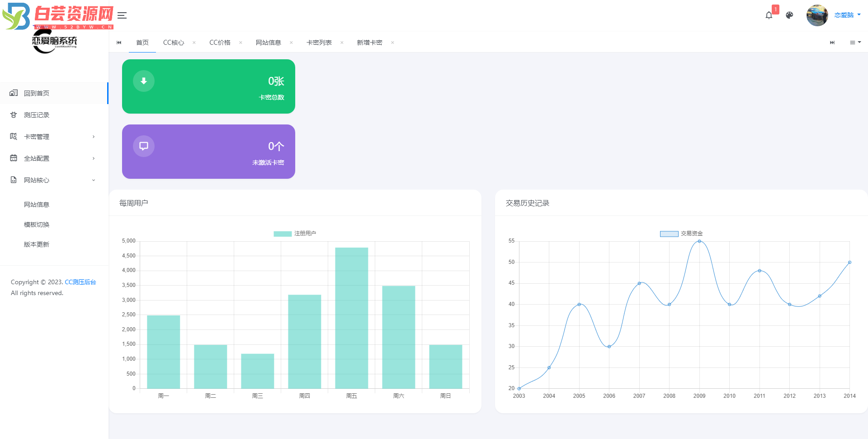Click the user avatar picture
The width and height of the screenshot is (868, 439).
pyautogui.click(x=817, y=15)
